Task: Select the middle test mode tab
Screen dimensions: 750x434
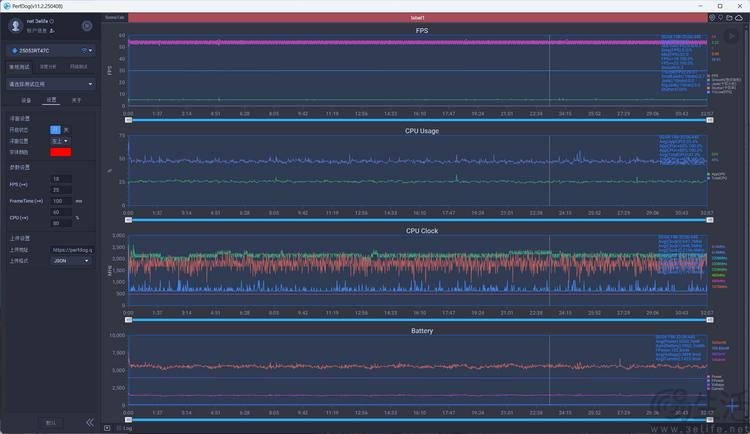Action: click(48, 67)
